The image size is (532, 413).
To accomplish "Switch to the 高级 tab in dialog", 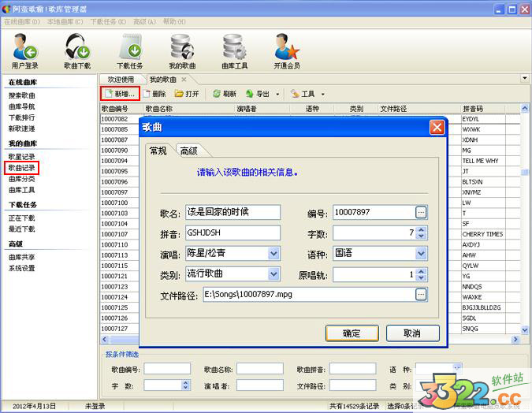I will [x=188, y=151].
